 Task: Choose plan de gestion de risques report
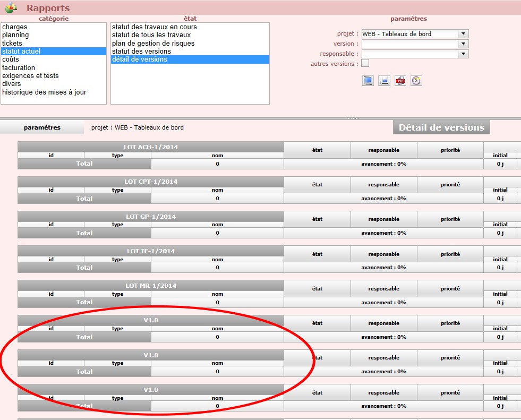click(153, 44)
